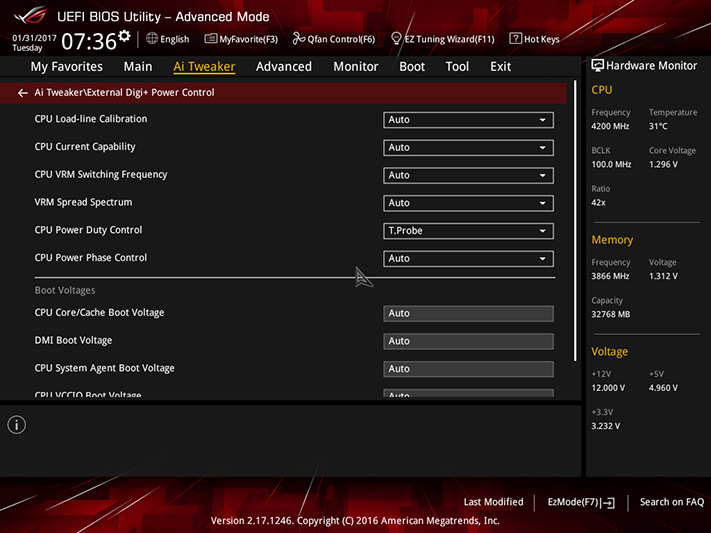Screen dimensions: 711x533
Task: Click the globe language icon
Action: click(152, 39)
